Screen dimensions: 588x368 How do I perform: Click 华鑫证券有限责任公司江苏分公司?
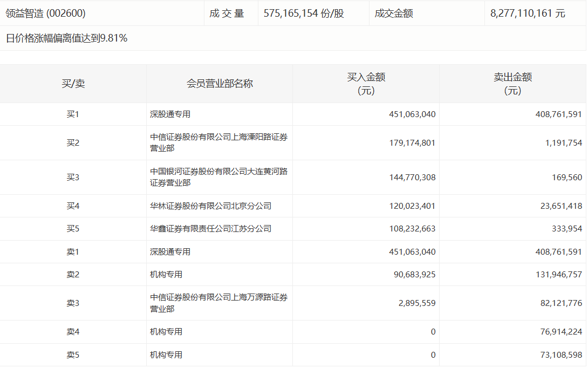click(x=211, y=229)
